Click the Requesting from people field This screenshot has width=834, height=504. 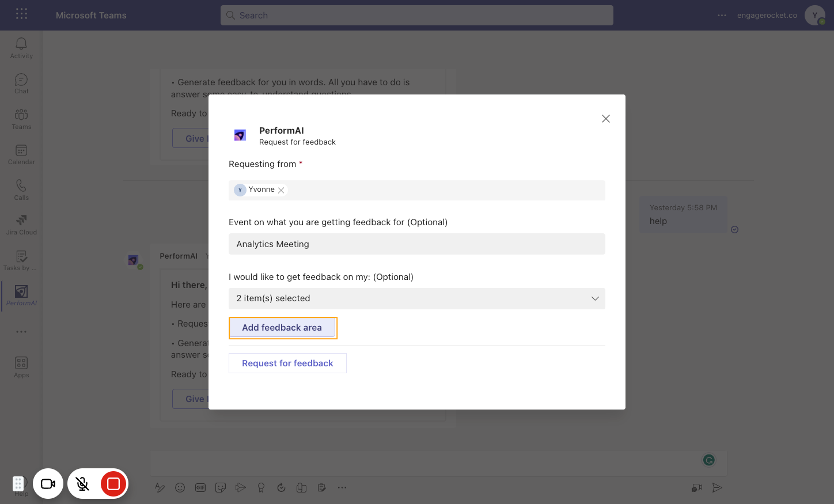click(417, 191)
